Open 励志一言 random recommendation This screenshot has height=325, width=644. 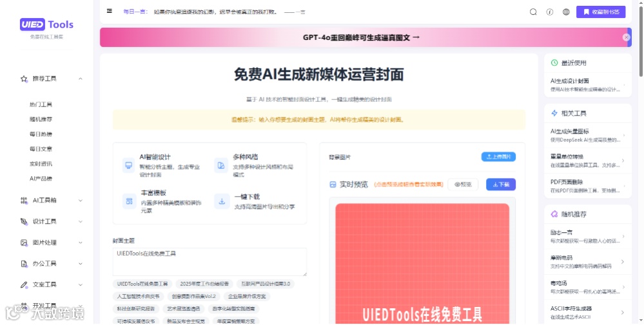588,236
